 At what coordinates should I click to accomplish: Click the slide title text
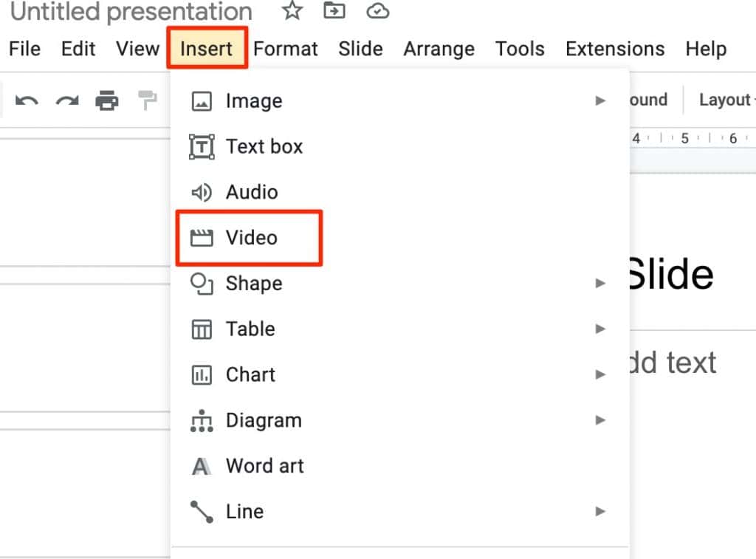pos(672,275)
